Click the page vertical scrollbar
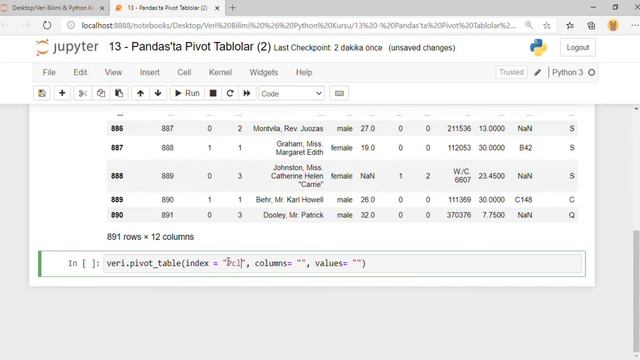Viewport: 640px width, 360px height. click(x=636, y=291)
